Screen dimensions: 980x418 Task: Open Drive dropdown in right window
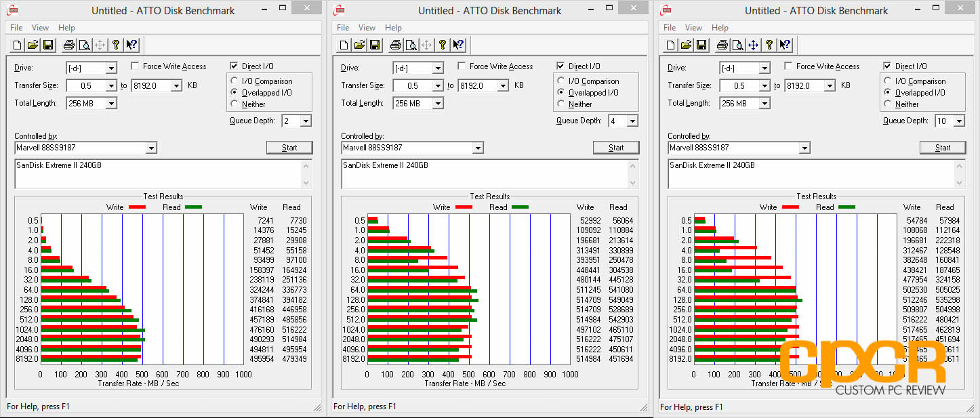tap(764, 68)
